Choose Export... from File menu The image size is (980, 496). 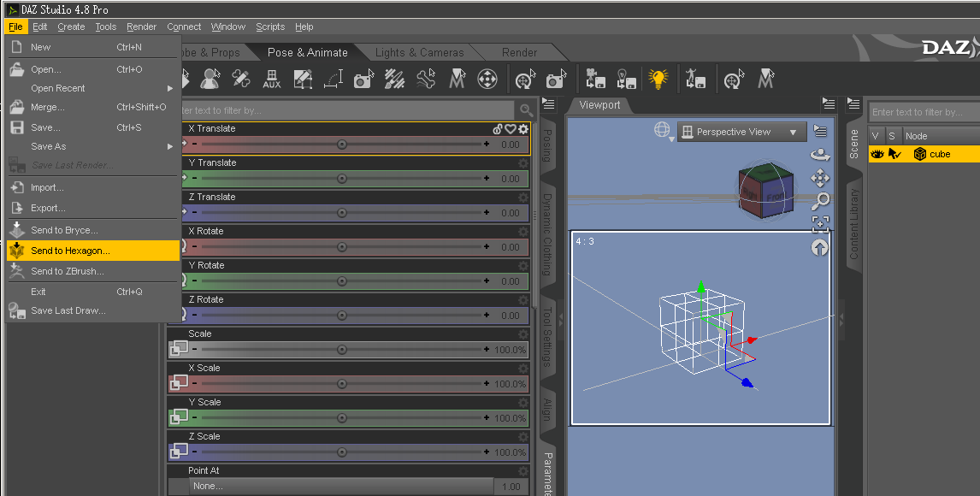(92, 208)
